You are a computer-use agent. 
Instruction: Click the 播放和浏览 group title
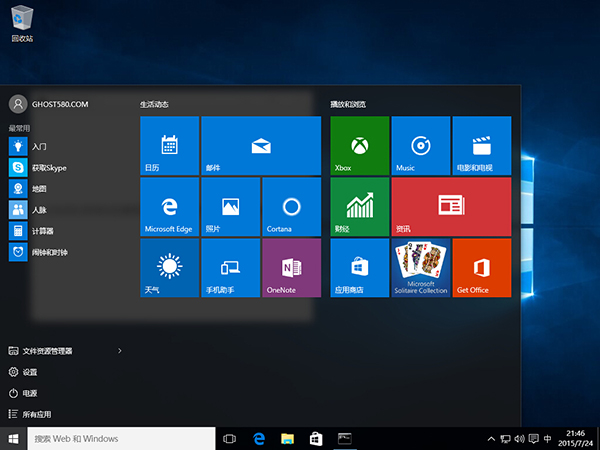click(348, 104)
